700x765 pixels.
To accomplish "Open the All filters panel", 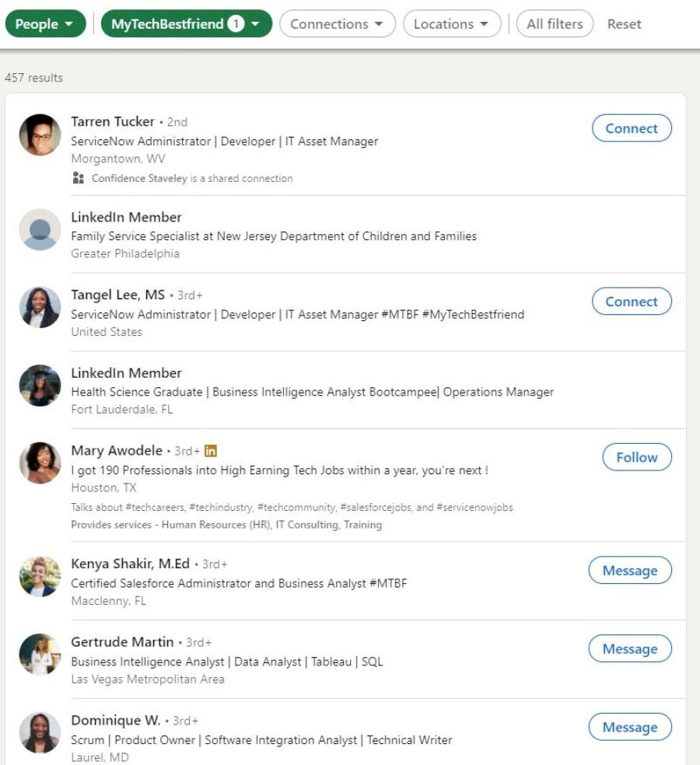I will pyautogui.click(x=555, y=24).
